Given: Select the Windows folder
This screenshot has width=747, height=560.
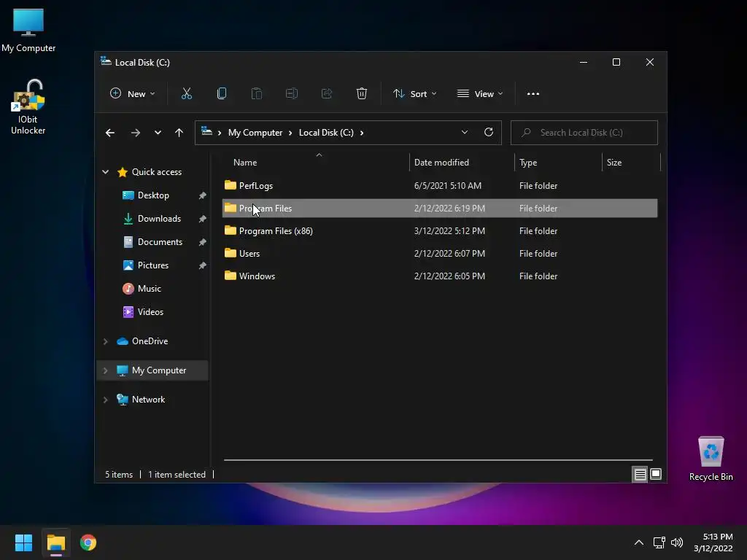Looking at the screenshot, I should tap(440, 276).
